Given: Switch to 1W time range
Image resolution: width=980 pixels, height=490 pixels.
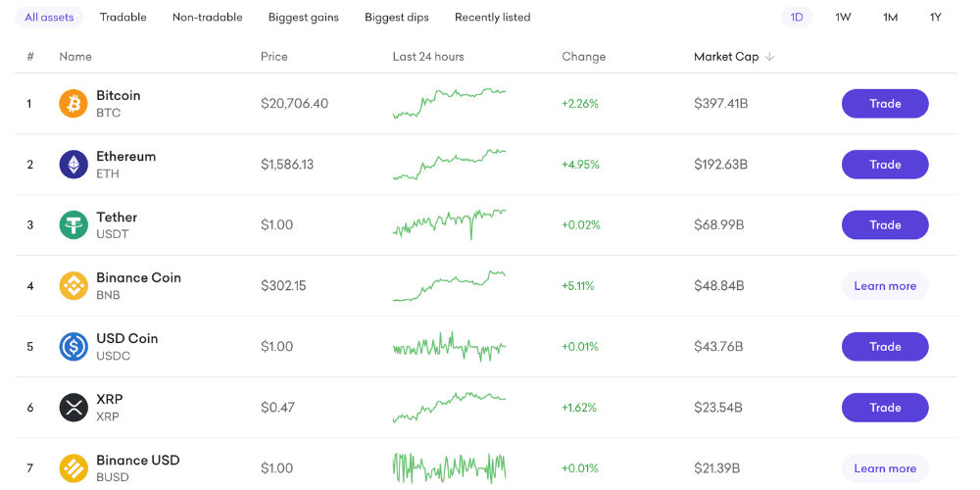Looking at the screenshot, I should tap(843, 18).
